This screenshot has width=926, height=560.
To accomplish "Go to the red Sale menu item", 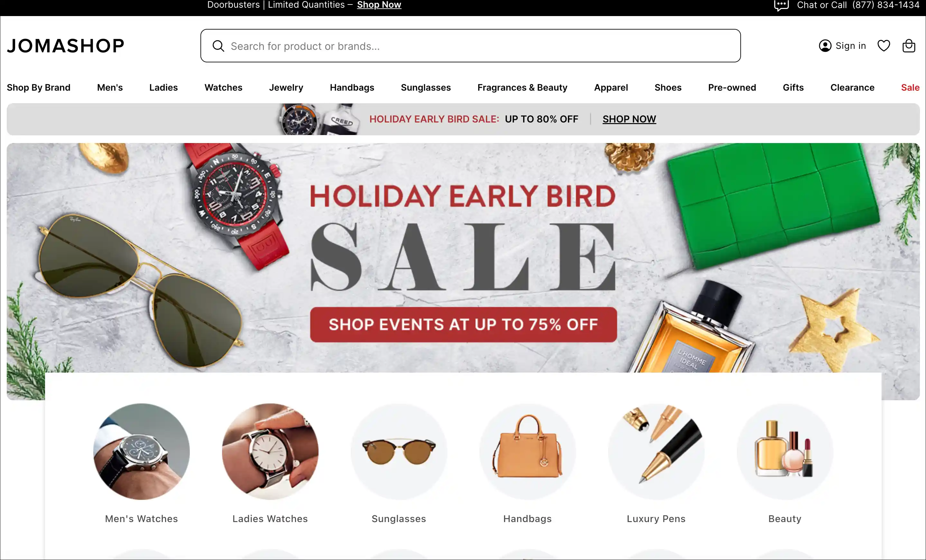I will click(x=910, y=87).
